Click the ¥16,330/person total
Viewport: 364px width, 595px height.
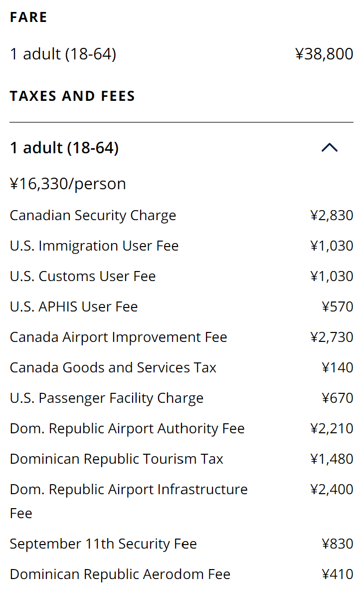pos(68,184)
